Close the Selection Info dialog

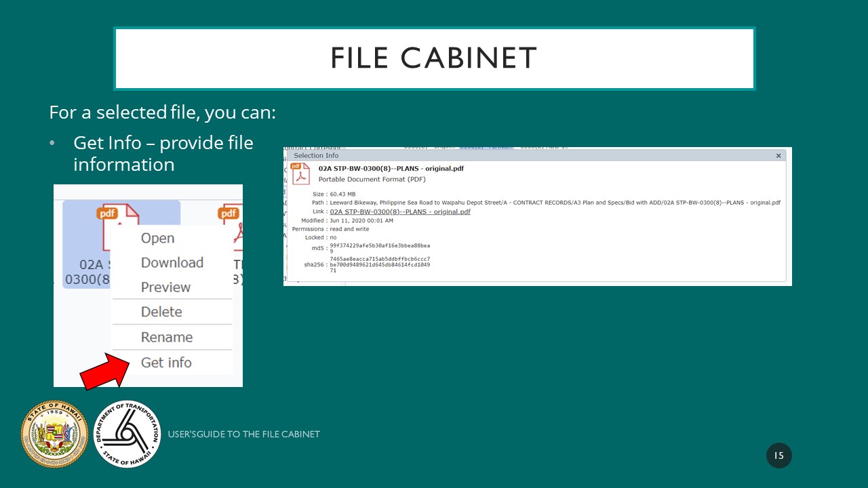point(778,156)
